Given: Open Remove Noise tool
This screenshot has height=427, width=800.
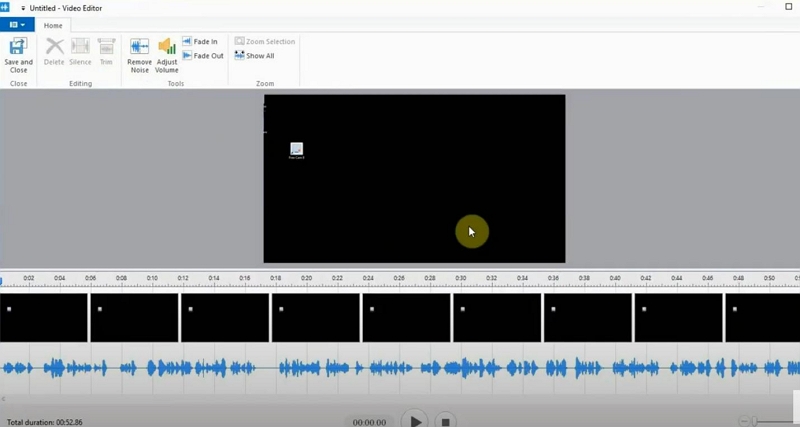Looking at the screenshot, I should pyautogui.click(x=139, y=56).
